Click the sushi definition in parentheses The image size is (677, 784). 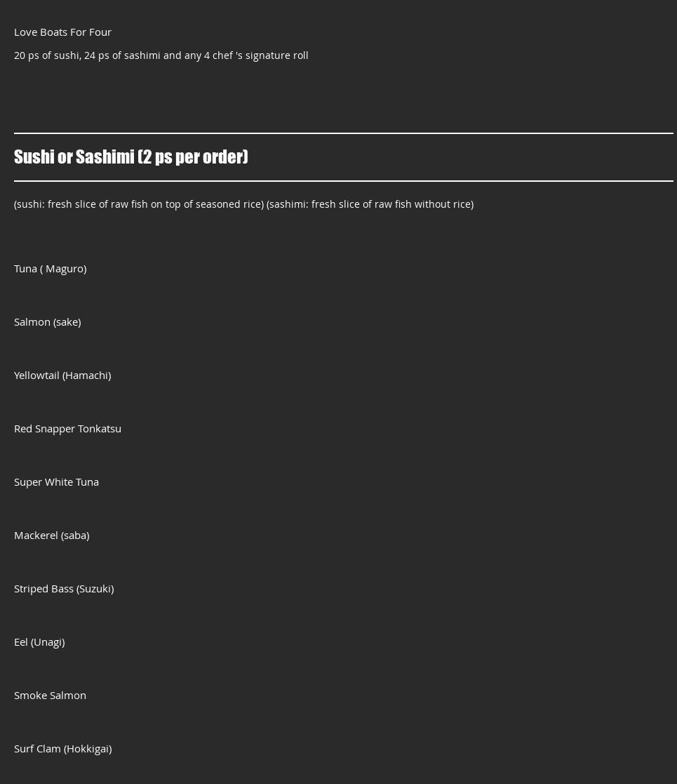(x=139, y=204)
